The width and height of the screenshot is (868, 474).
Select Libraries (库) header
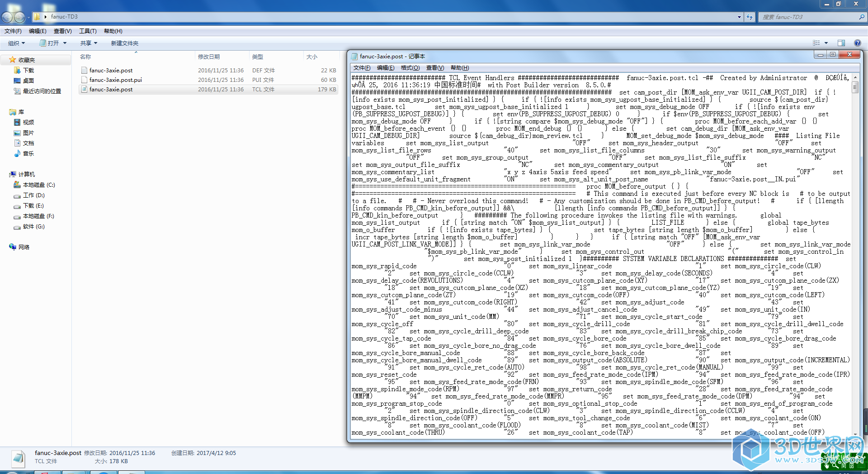click(x=21, y=112)
